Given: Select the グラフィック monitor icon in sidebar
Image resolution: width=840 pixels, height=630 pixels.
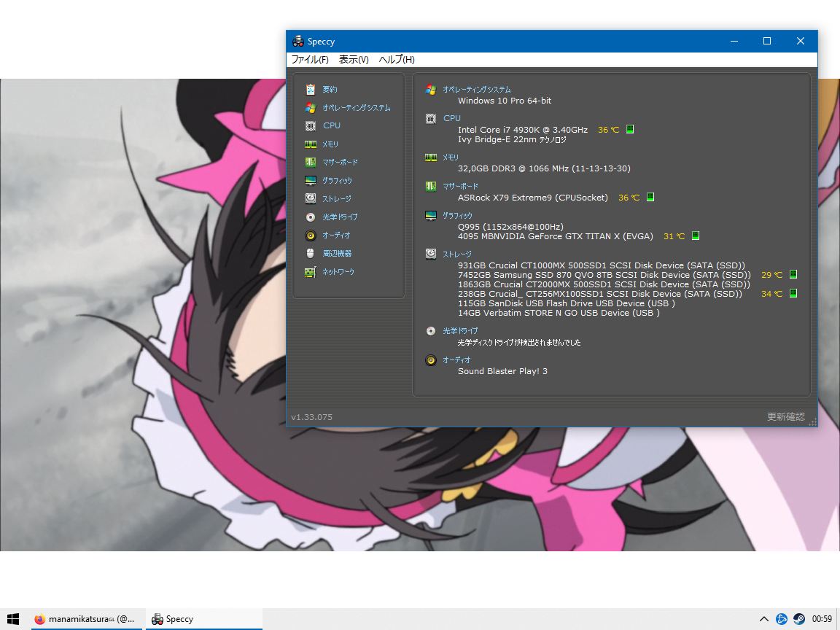Looking at the screenshot, I should (310, 181).
